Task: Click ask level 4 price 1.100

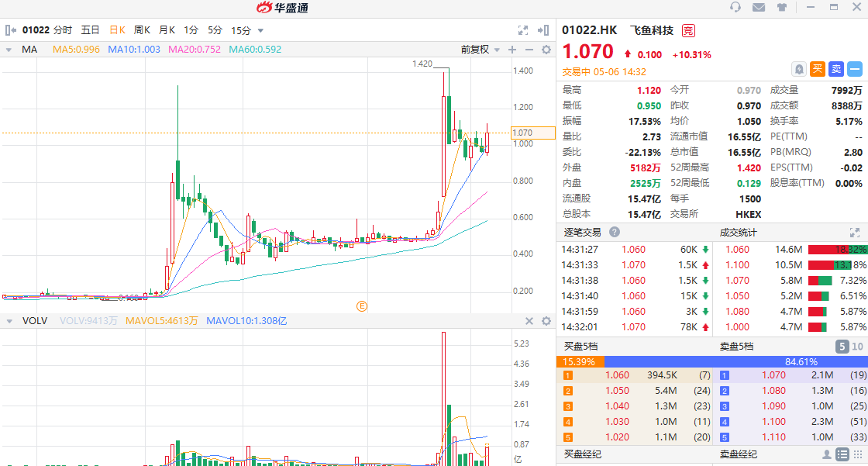Action: pyautogui.click(x=773, y=422)
